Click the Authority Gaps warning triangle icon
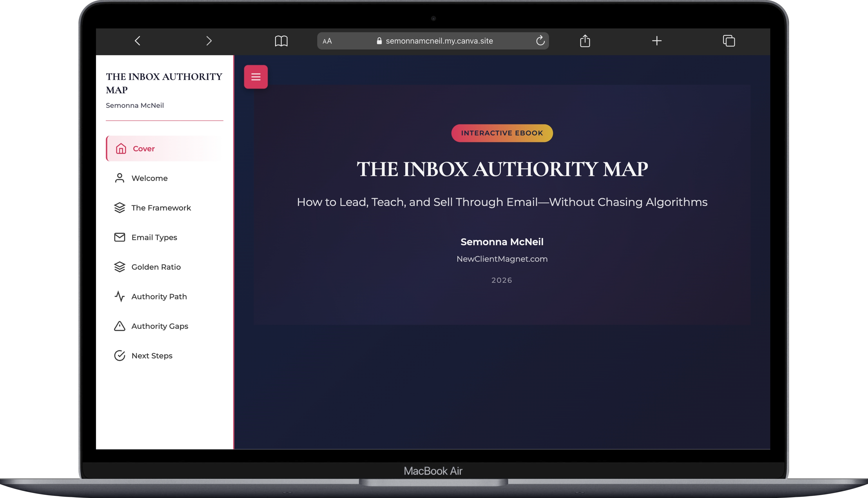 point(119,326)
